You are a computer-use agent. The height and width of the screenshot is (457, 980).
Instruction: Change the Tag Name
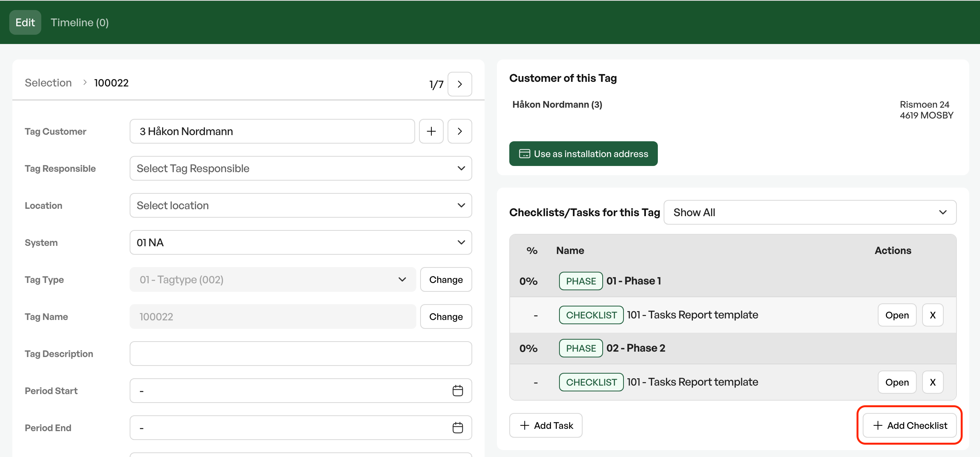(446, 317)
